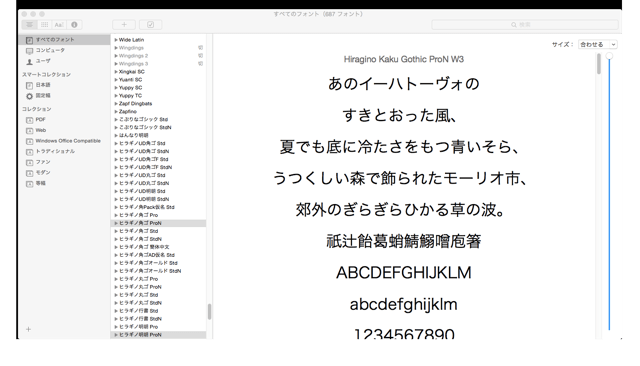The width and height of the screenshot is (640, 366).
Task: Expand the Yuanti SC disclosure triangle
Action: pos(116,80)
